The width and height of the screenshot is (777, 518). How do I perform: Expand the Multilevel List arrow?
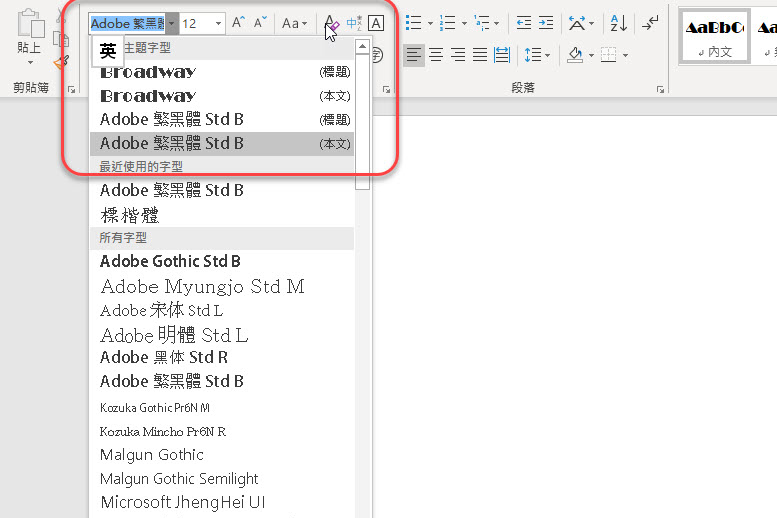coord(497,23)
